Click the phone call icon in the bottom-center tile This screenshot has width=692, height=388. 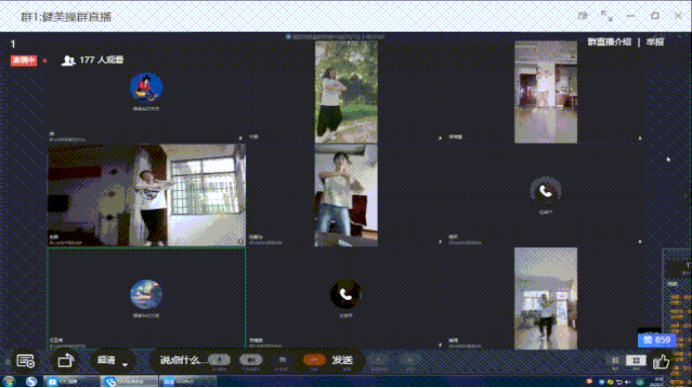coord(346,294)
